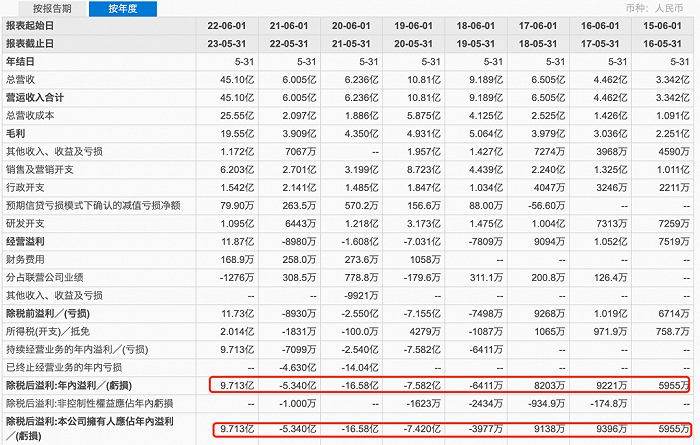Click the 已终止经营业务的年内亏损 row label
This screenshot has width=700, height=445.
(x=64, y=367)
